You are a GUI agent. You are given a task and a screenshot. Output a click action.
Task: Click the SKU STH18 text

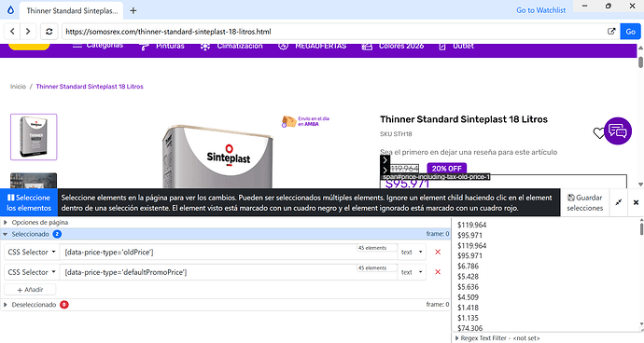click(396, 134)
